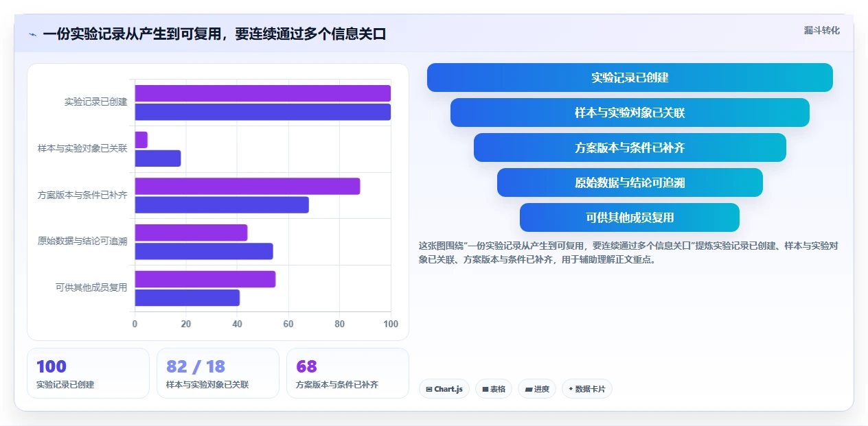The width and height of the screenshot is (868, 426).
Task: Click the x-axis tick value 0
Action: pyautogui.click(x=135, y=324)
